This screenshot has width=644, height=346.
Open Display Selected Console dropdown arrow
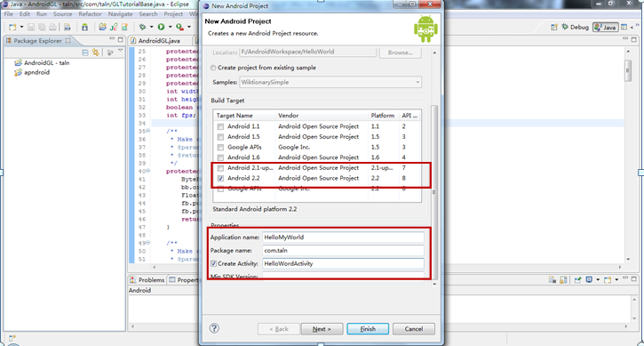598,280
